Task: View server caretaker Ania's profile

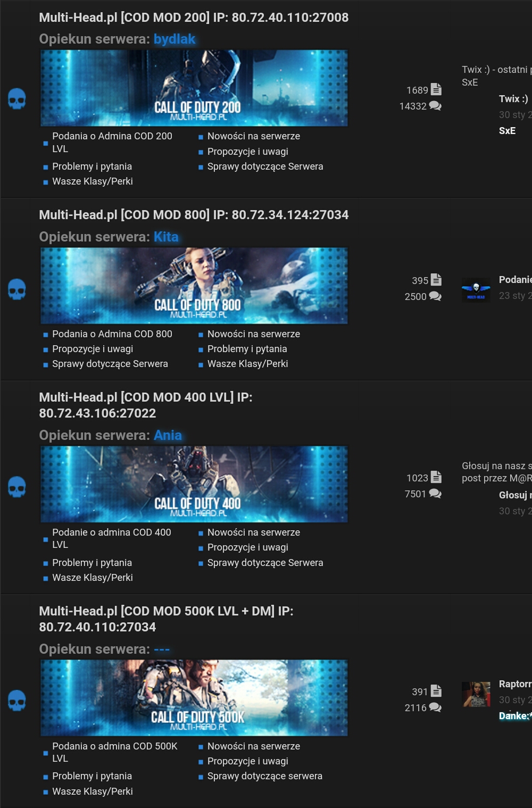Action: point(168,436)
